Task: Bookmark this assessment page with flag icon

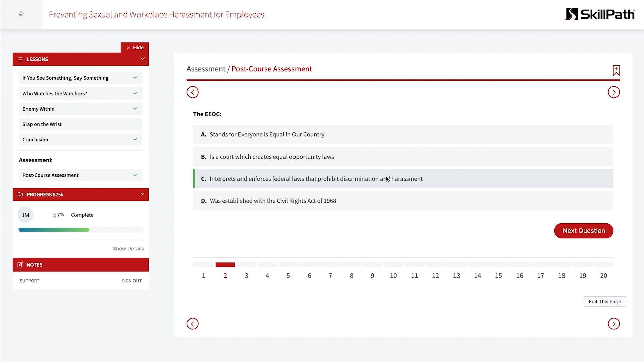Action: coord(616,70)
